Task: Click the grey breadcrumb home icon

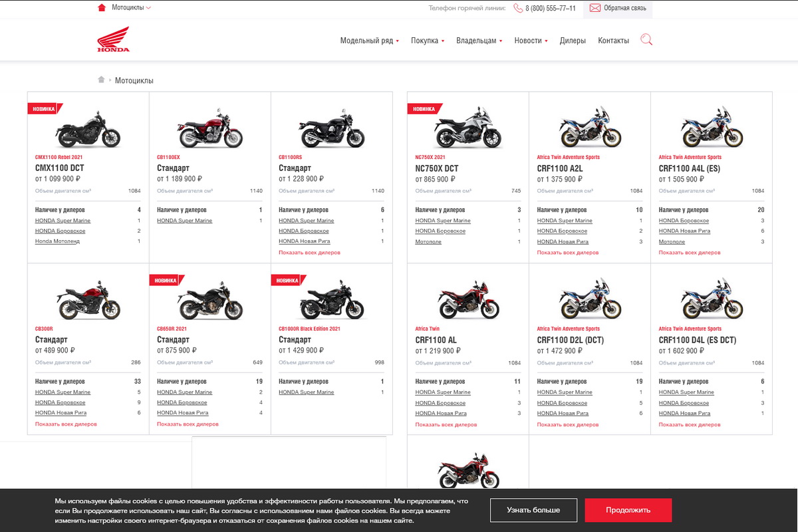Action: point(101,80)
